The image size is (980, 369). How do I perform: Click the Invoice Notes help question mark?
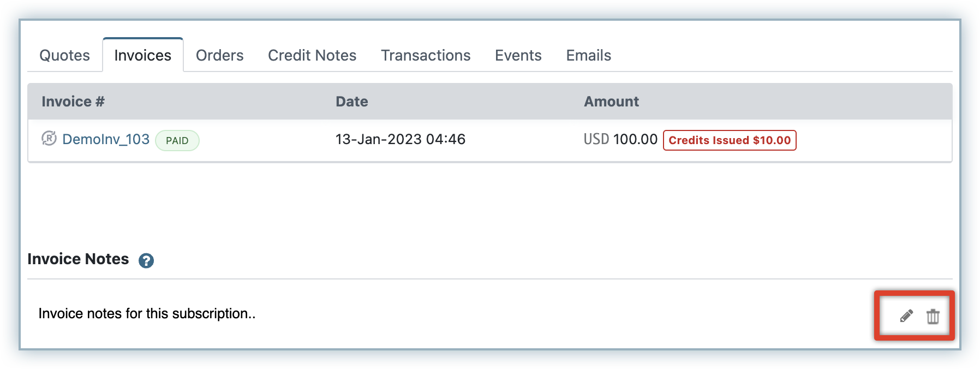(146, 261)
